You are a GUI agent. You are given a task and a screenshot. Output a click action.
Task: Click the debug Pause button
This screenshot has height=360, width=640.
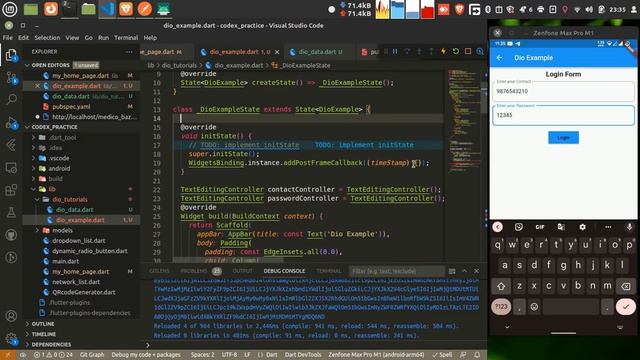[x=395, y=51]
